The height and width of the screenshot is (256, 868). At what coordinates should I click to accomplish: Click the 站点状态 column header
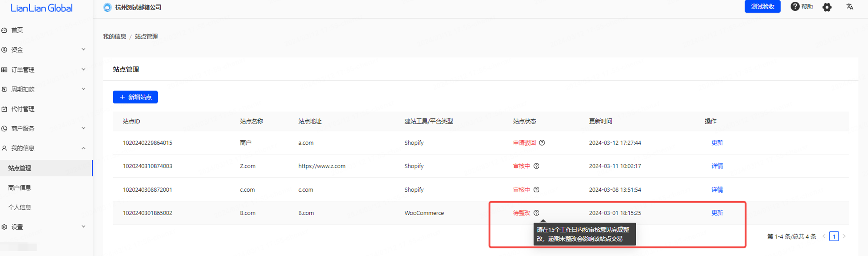[524, 122]
